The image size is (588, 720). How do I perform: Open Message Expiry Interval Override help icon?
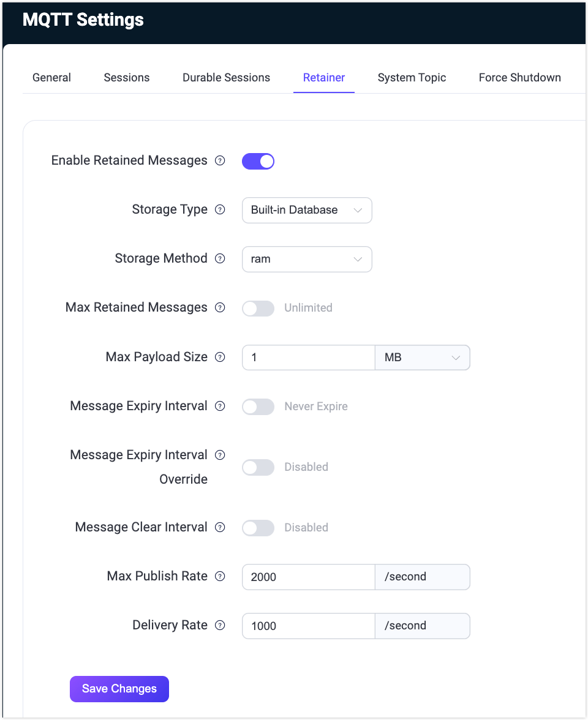pyautogui.click(x=220, y=455)
